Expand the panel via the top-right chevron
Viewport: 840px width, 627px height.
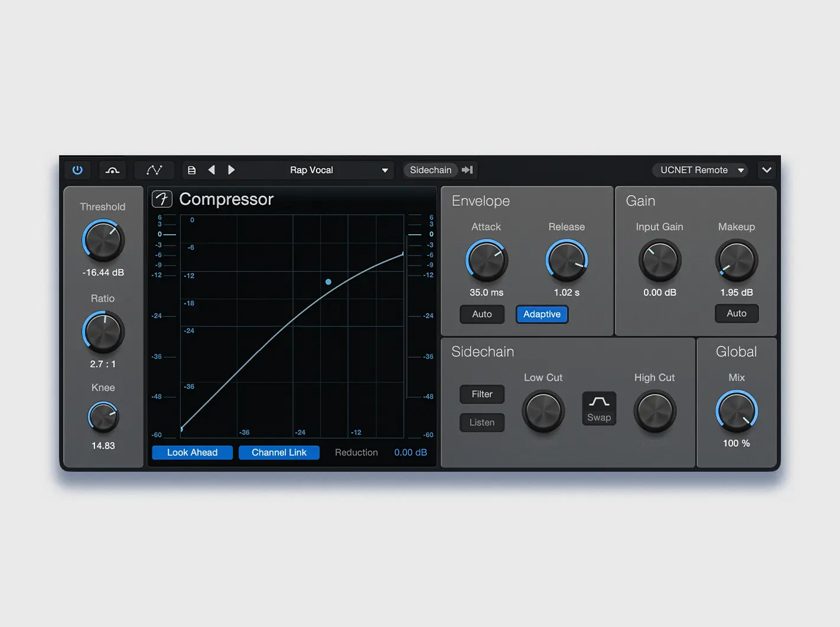766,170
